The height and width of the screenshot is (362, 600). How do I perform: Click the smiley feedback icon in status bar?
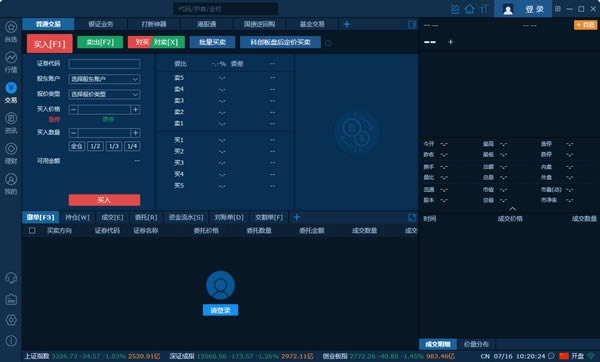pos(551,356)
